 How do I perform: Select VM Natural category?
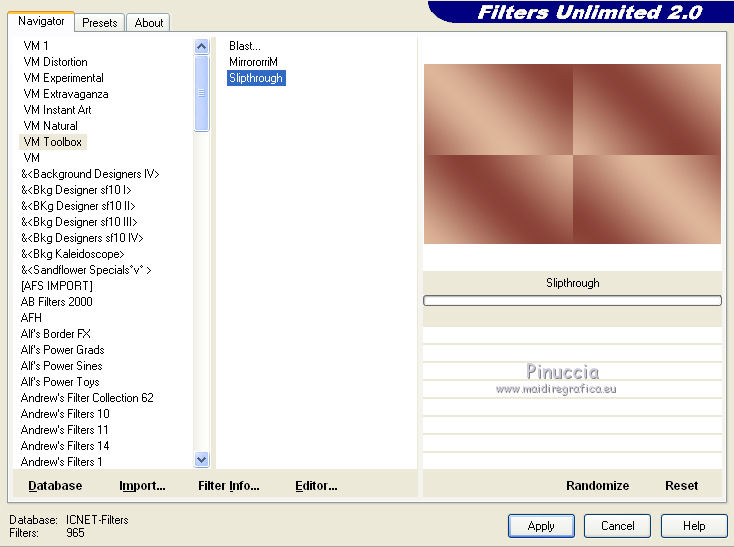(x=50, y=125)
